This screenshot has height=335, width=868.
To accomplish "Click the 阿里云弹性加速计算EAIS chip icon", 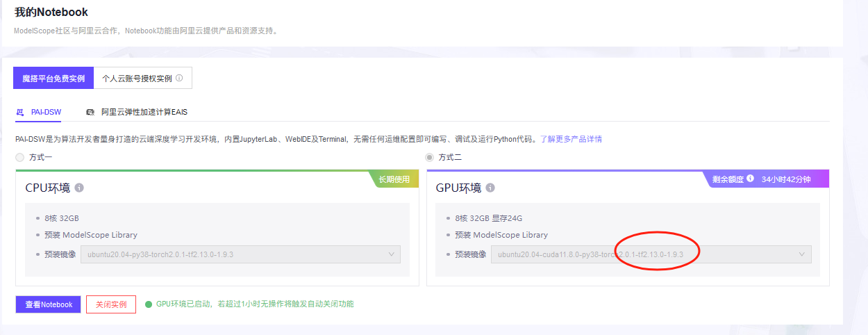I will (x=90, y=112).
